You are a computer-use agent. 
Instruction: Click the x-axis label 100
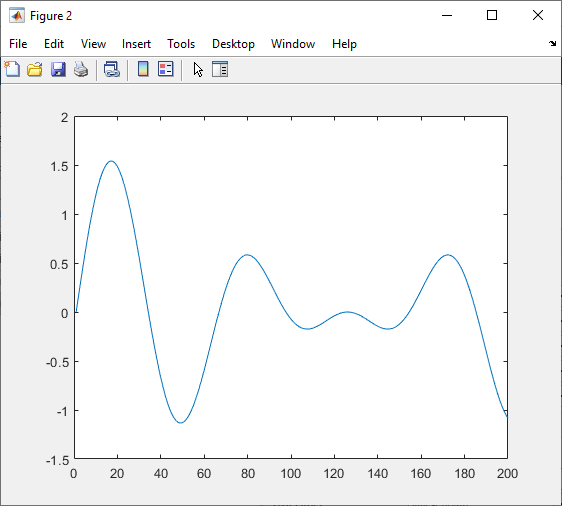290,474
